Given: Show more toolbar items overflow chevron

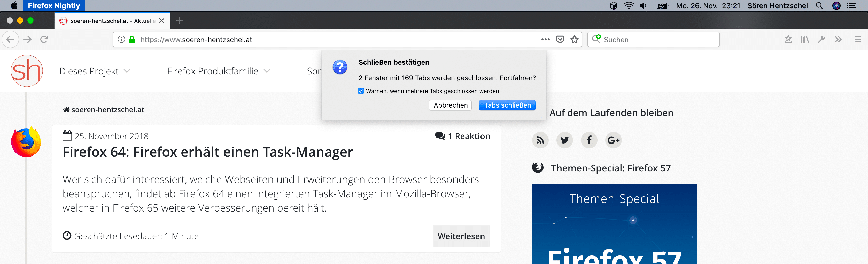Looking at the screenshot, I should click(x=838, y=40).
